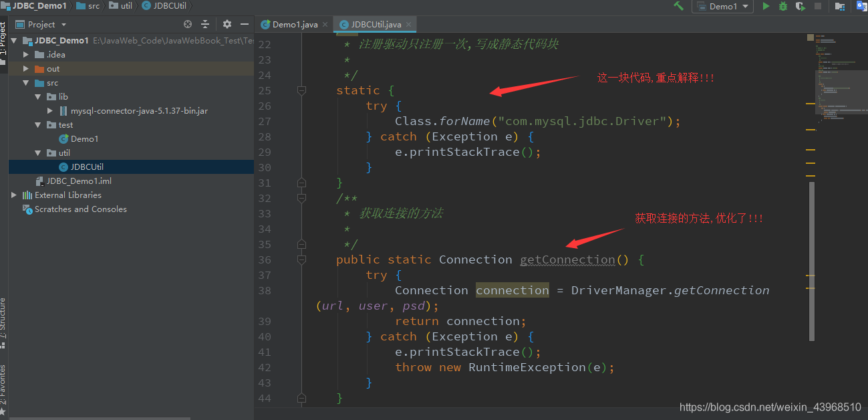868x420 pixels.
Task: Click the Locate/Scroll from Source target icon
Action: [188, 24]
